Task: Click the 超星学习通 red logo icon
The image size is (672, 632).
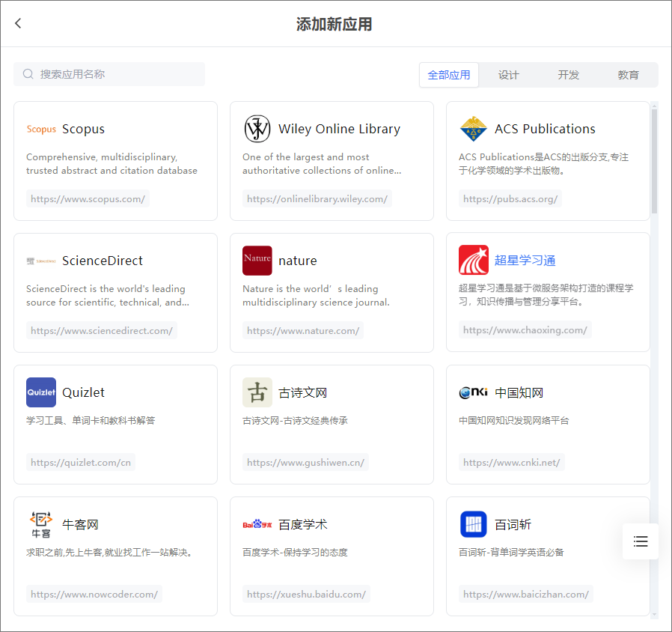Action: (x=473, y=260)
